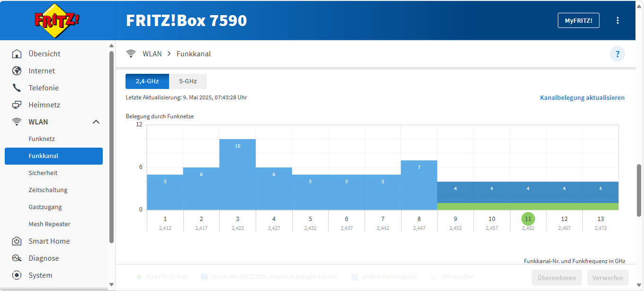Click the MyFRITZ! button
Image resolution: width=644 pixels, height=291 pixels.
[578, 20]
